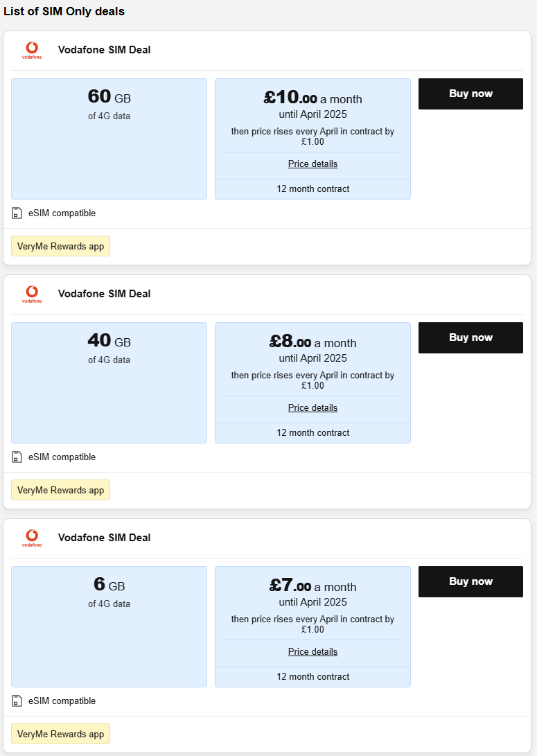
Task: Click the £10.00 a month price text
Action: coord(312,98)
